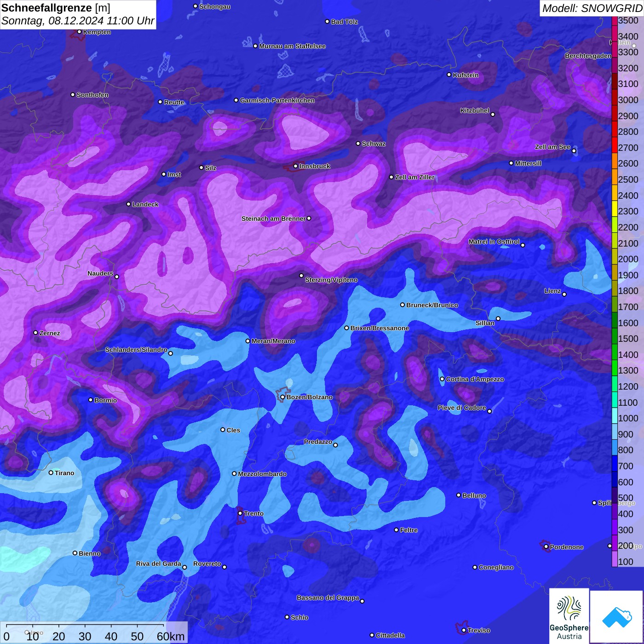Screen dimensions: 644x644
Task: Click the Treviso city marker
Action: tap(464, 630)
